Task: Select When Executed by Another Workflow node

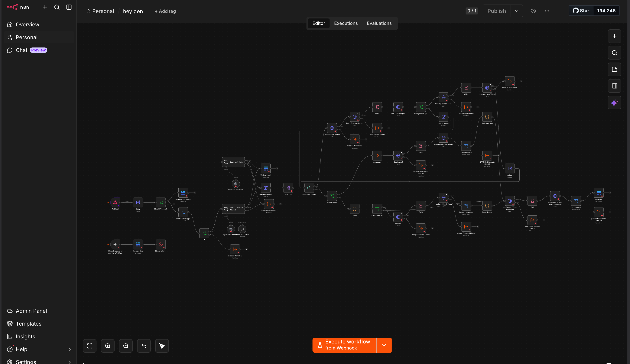Action: coord(115,245)
